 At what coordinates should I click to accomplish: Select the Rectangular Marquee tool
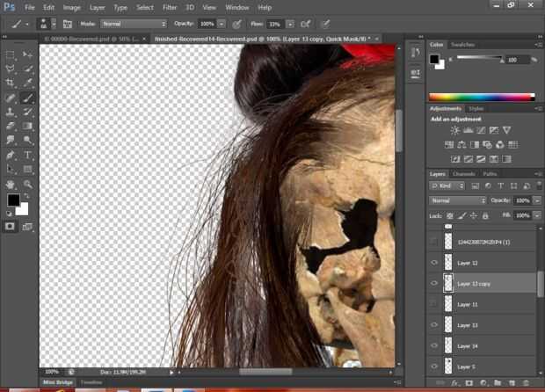coord(10,54)
